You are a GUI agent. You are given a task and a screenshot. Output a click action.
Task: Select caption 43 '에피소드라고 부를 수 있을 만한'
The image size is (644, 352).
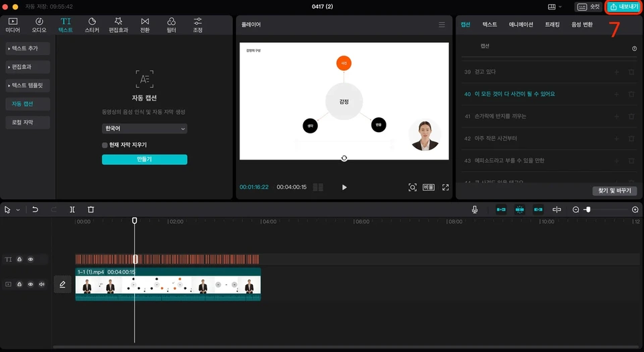coord(509,161)
